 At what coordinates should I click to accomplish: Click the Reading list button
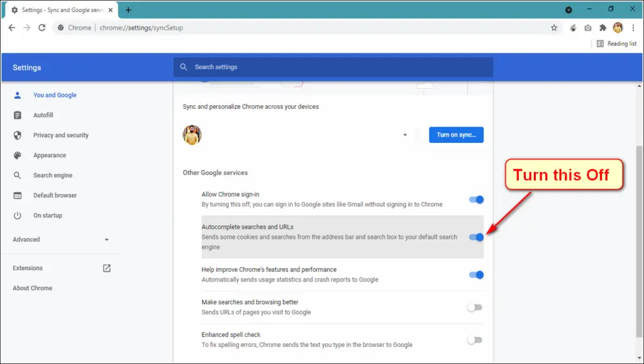(616, 43)
